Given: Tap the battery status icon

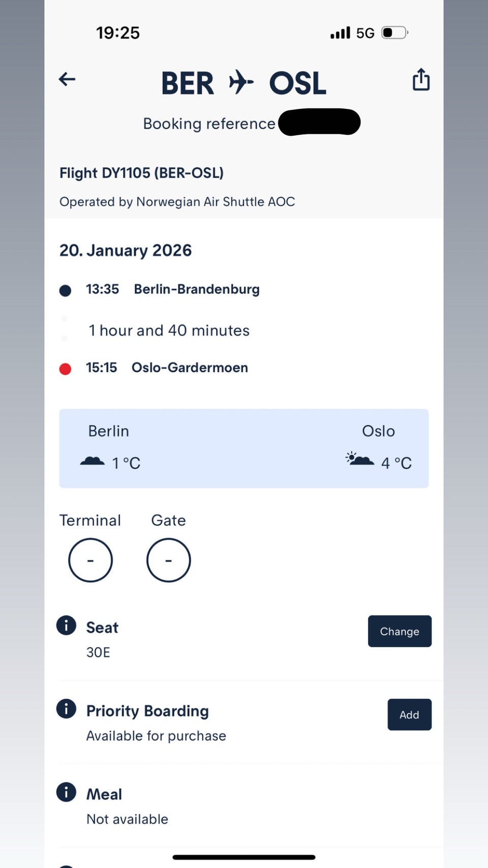Looking at the screenshot, I should 394,33.
